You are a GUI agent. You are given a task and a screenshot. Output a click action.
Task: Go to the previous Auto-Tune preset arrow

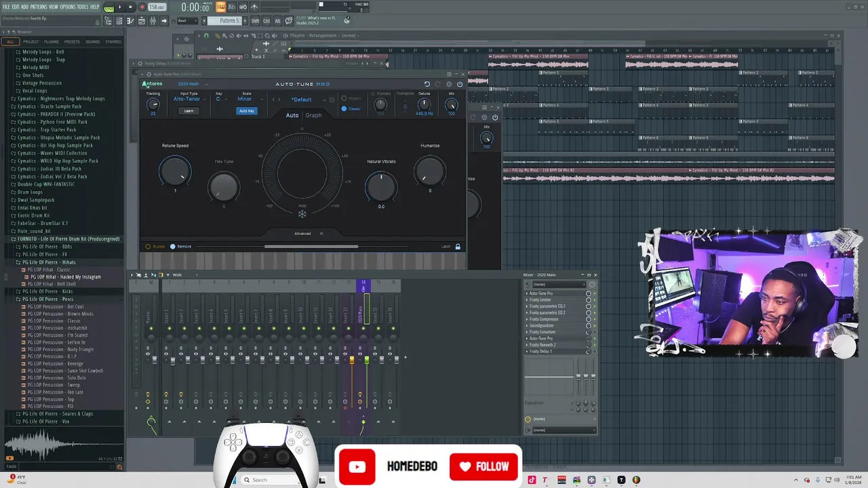tap(274, 100)
